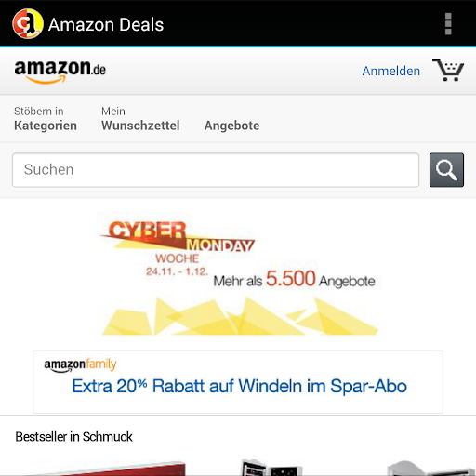Screen dimensions: 476x476
Task: Open the shopping cart
Action: [x=448, y=71]
